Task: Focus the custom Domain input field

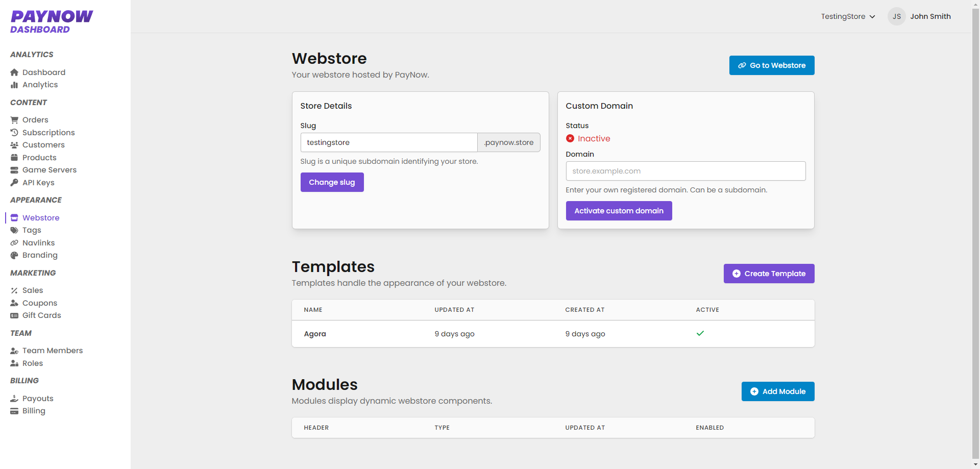Action: tap(685, 171)
